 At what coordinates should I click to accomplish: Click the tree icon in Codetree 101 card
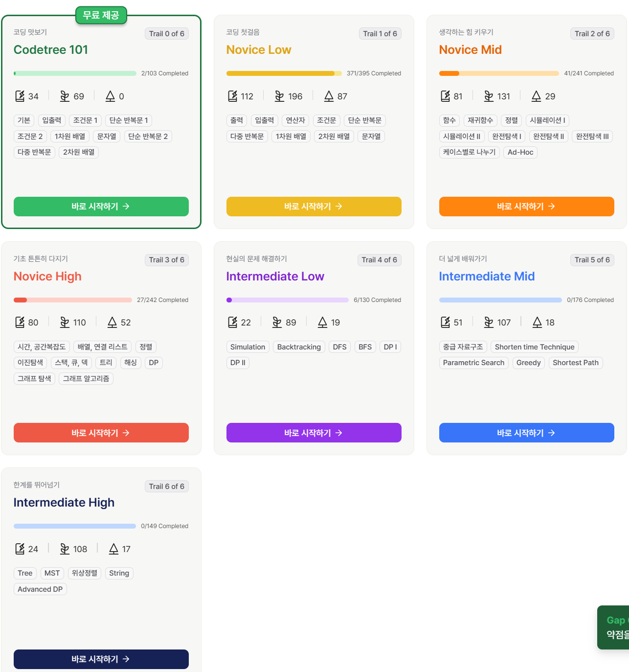tap(111, 96)
